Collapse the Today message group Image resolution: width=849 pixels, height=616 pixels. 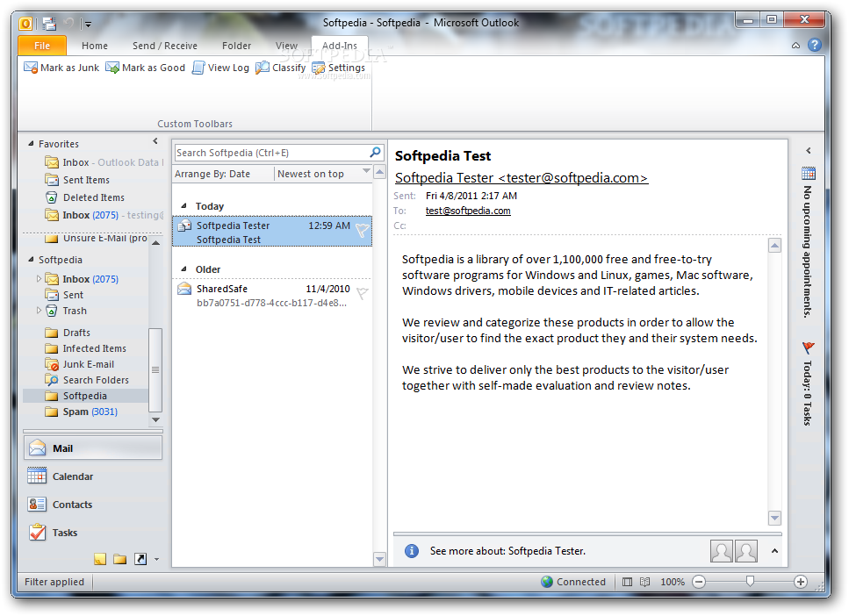pyautogui.click(x=183, y=206)
